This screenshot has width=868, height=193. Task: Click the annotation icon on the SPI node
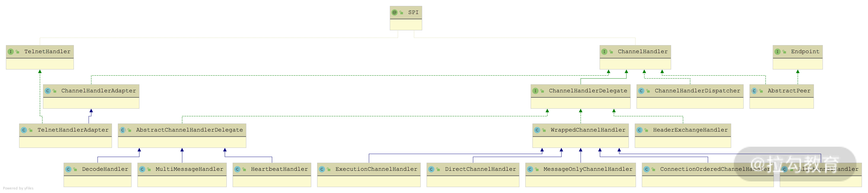pyautogui.click(x=394, y=12)
